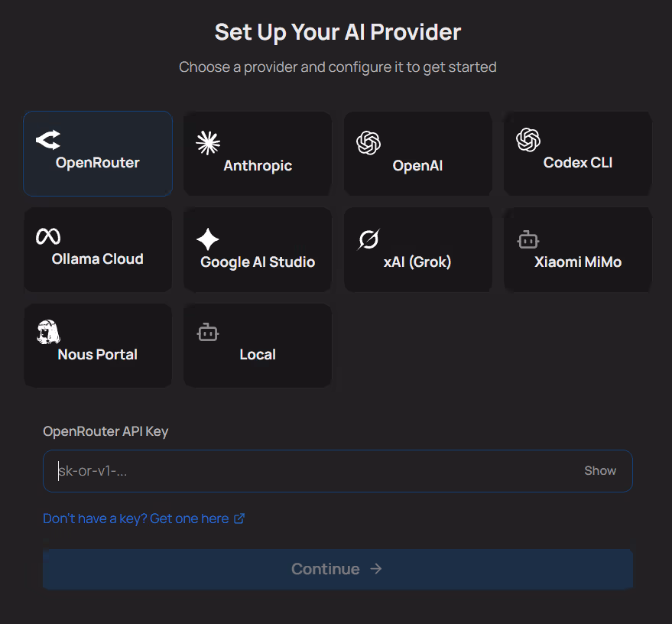Choose the Anthropic provider label
This screenshot has width=672, height=624.
(258, 166)
